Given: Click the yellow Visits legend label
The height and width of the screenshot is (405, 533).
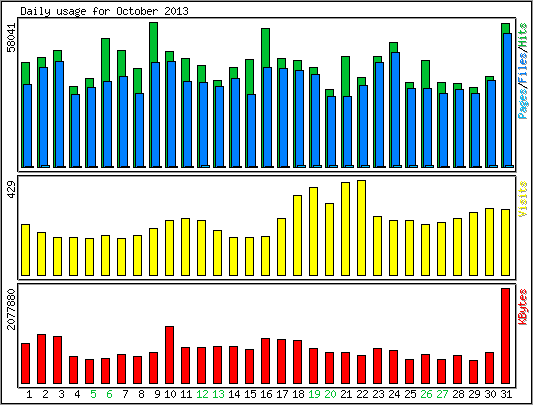Looking at the screenshot, I should pos(523,199).
